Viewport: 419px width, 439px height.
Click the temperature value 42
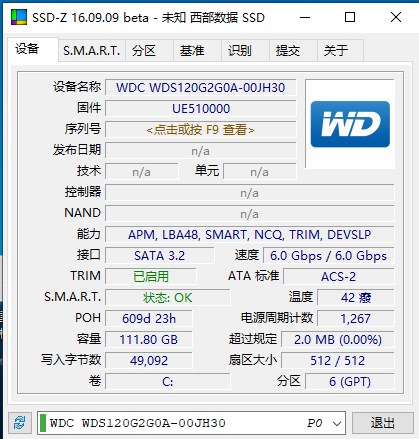(356, 298)
